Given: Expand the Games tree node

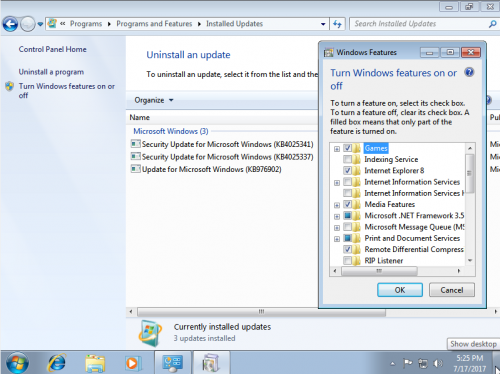Looking at the screenshot, I should tap(337, 149).
